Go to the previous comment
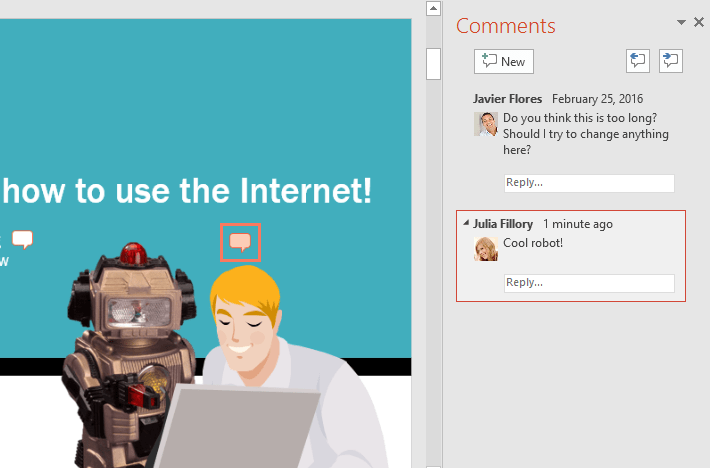The width and height of the screenshot is (710, 468). (x=637, y=61)
